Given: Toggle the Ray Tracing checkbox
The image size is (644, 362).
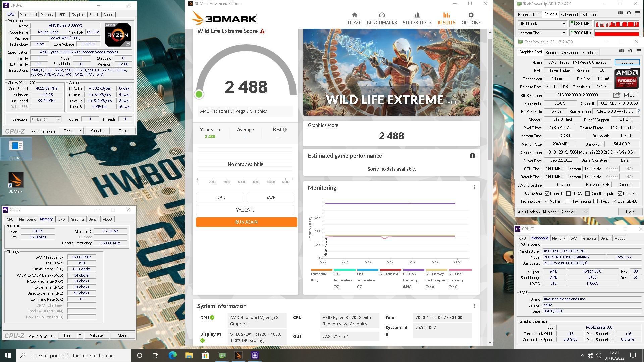Looking at the screenshot, I should pos(568,201).
